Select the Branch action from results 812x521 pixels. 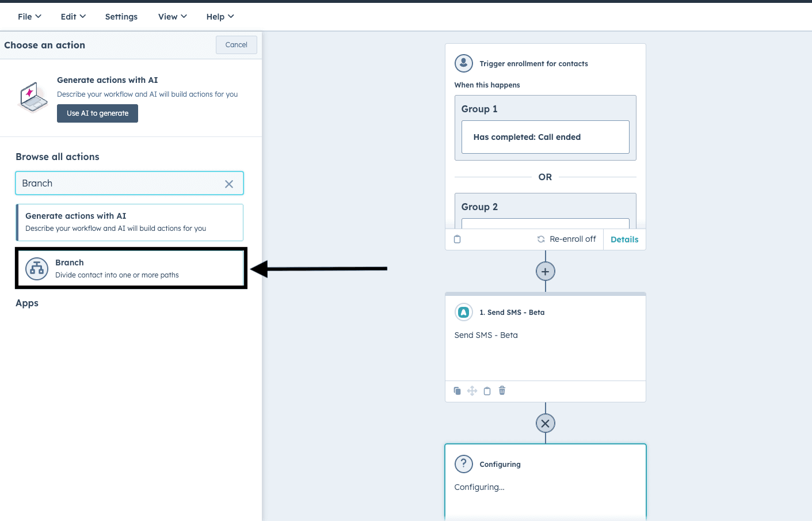click(x=131, y=268)
